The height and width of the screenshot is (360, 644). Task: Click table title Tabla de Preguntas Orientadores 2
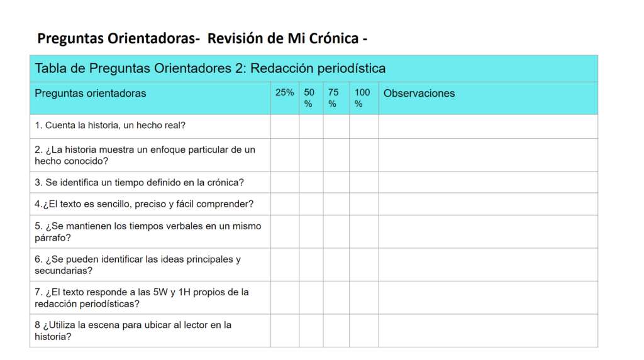point(210,68)
